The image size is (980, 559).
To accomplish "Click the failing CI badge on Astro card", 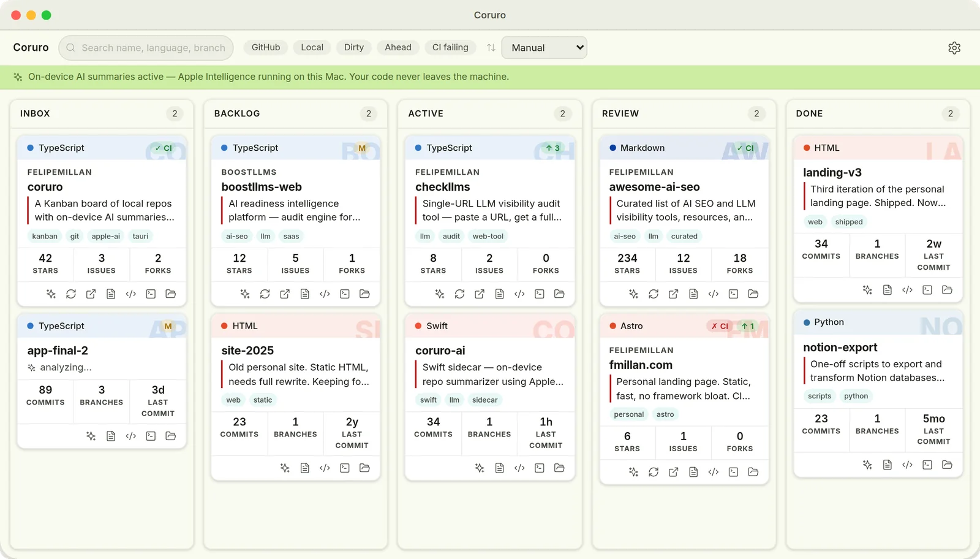I will point(720,327).
